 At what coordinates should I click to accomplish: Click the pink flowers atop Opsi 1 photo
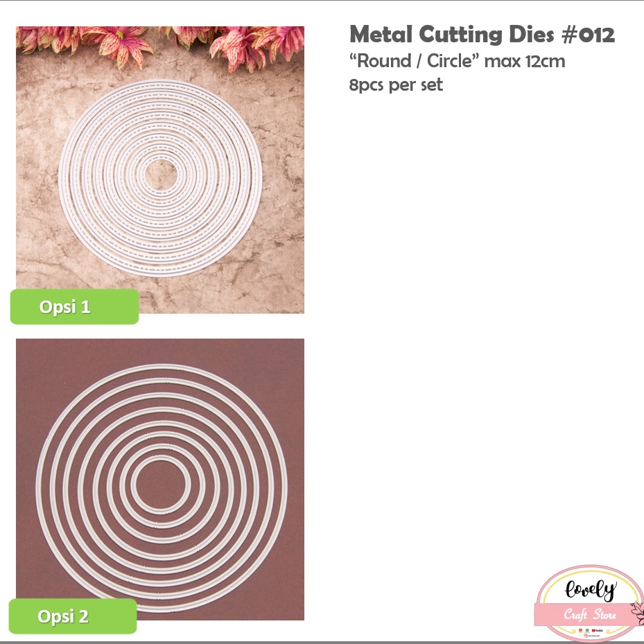pyautogui.click(x=160, y=45)
